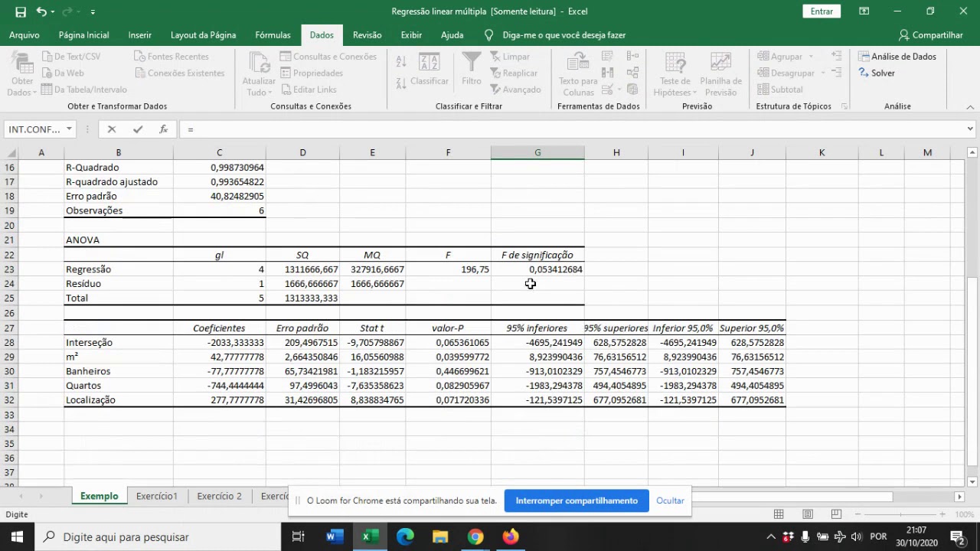Open the Exercício 2 sheet tab
The height and width of the screenshot is (551, 980).
coord(219,496)
